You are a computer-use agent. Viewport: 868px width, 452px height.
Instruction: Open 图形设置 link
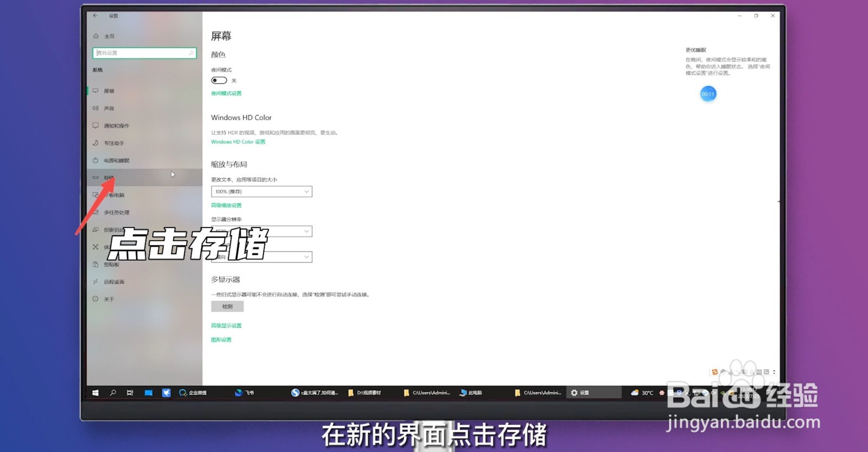point(221,340)
